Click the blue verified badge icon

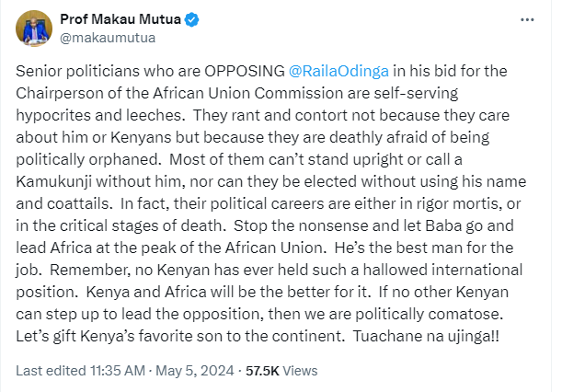pyautogui.click(x=191, y=19)
